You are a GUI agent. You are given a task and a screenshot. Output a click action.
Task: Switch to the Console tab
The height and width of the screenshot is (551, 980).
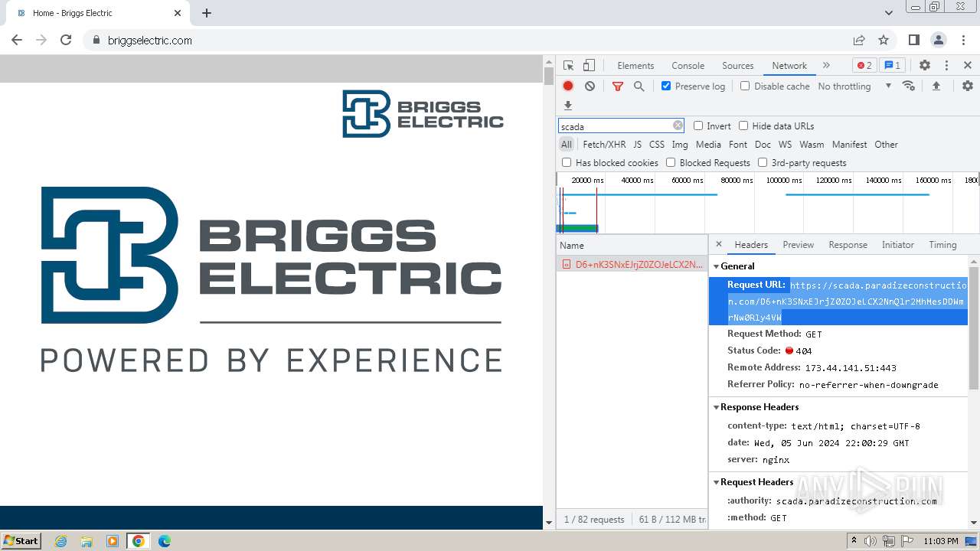click(x=688, y=66)
